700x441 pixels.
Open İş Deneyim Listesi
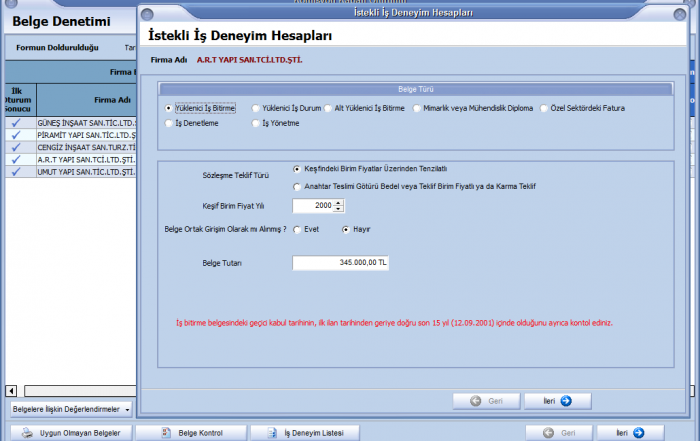click(304, 433)
